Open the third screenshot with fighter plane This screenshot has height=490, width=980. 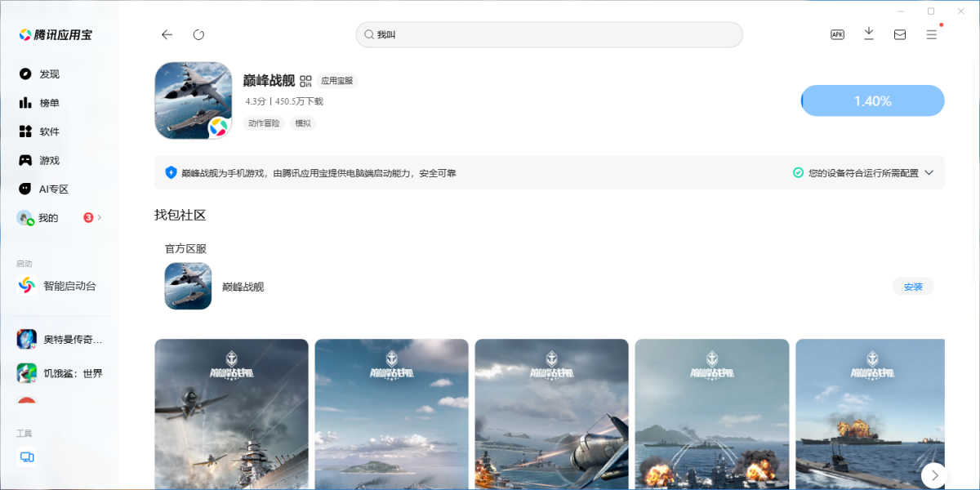tap(551, 414)
